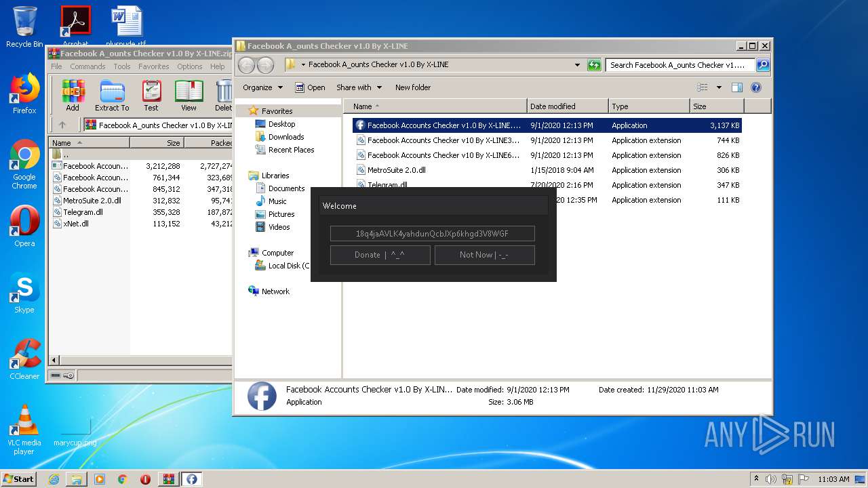Screen dimensions: 868x488
Task: Open the Share with dropdown
Action: click(x=359, y=87)
